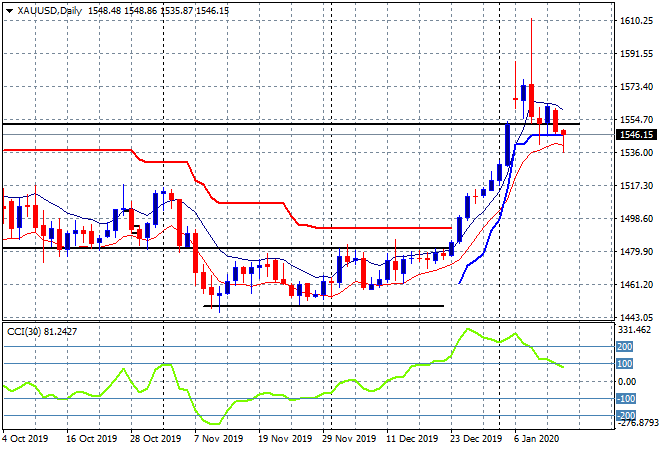Select the short lowest horizontal support line near 1449
The image size is (660, 450).
323,306
